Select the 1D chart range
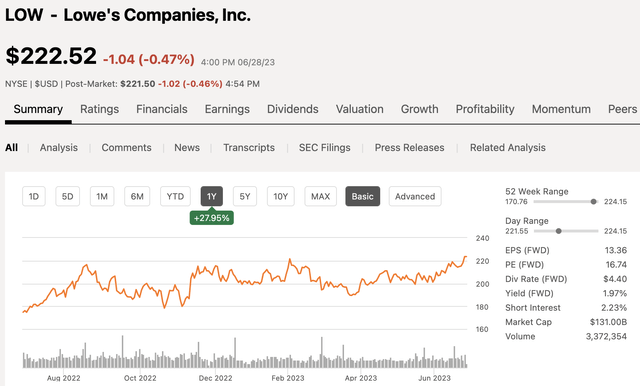 (34, 196)
